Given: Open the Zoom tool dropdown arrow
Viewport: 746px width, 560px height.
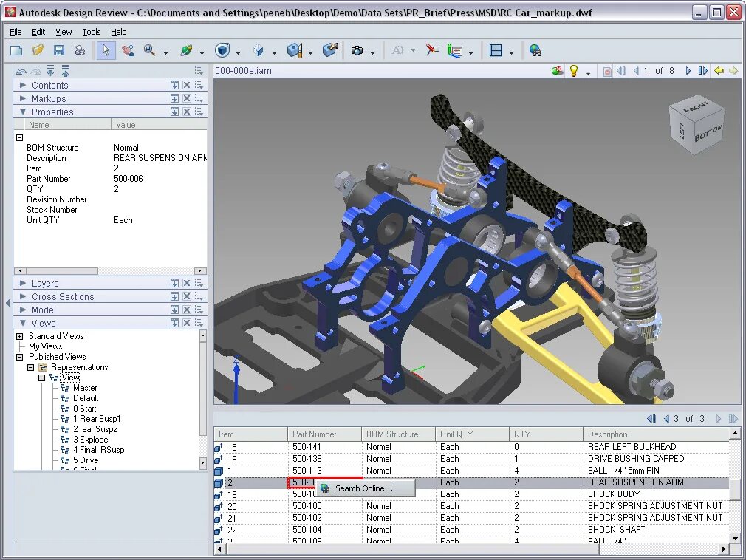Looking at the screenshot, I should (165, 52).
